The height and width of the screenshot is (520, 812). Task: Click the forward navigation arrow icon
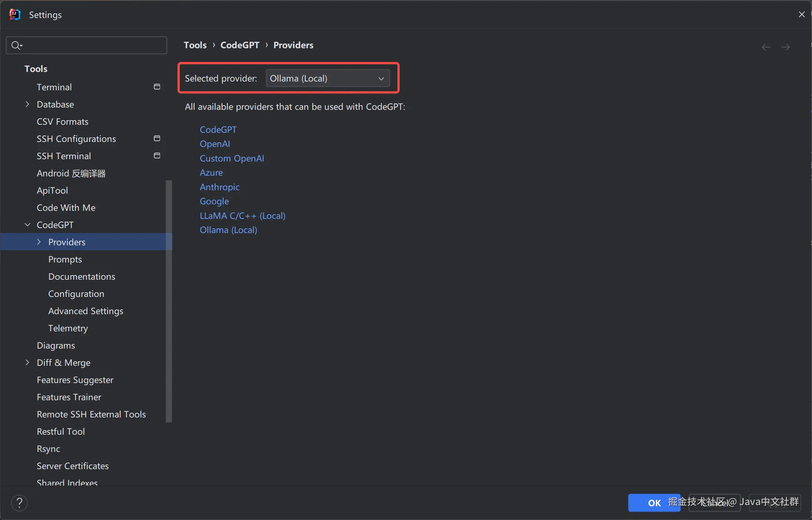pyautogui.click(x=785, y=47)
